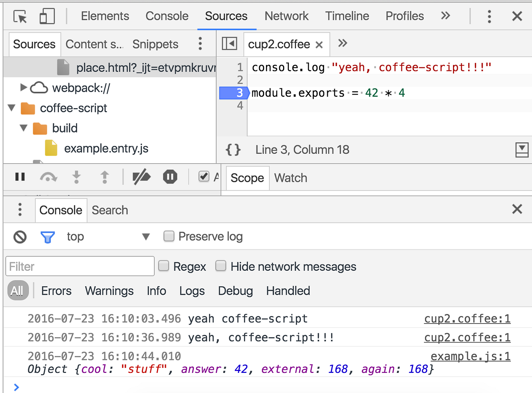Expand the webpack:// tree node
Viewport: 532px width, 393px height.
(23, 88)
